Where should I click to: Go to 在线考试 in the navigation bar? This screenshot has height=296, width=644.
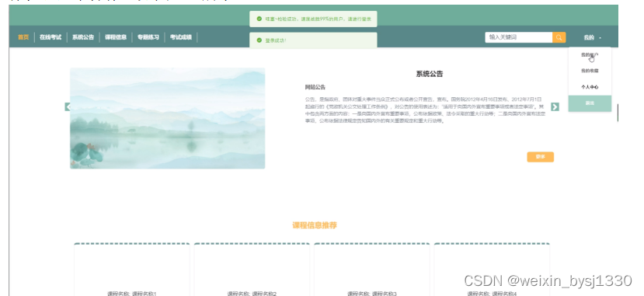[50, 37]
